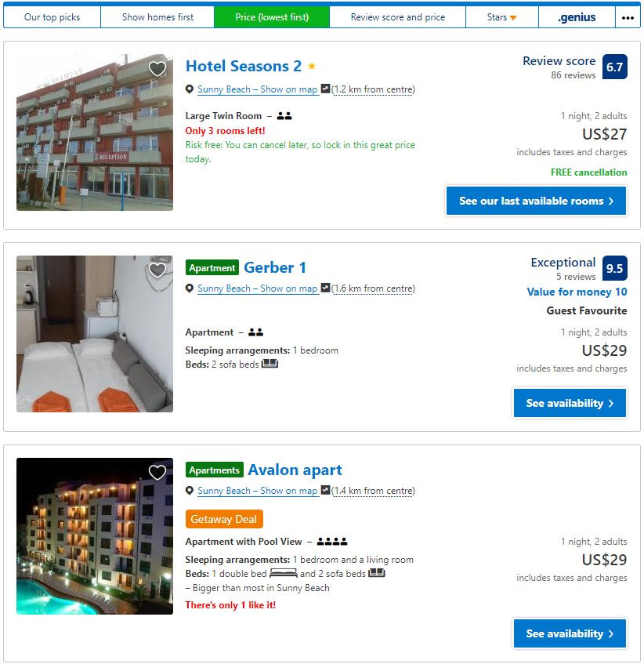This screenshot has width=644, height=664.
Task: Expand more sort options three-dots menu
Action: [628, 17]
